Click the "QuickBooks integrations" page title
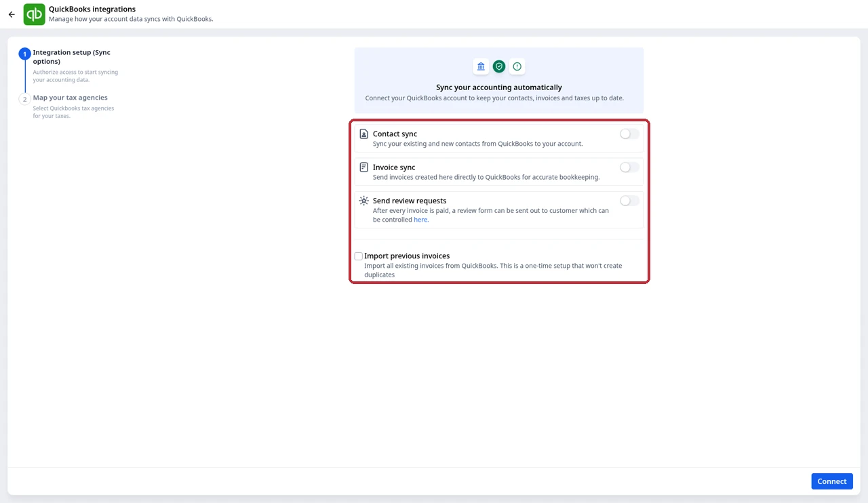The image size is (868, 503). click(92, 9)
